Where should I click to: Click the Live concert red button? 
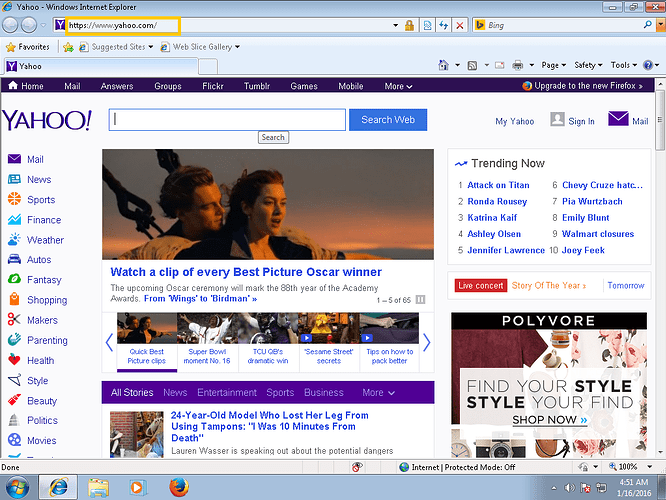(x=481, y=285)
